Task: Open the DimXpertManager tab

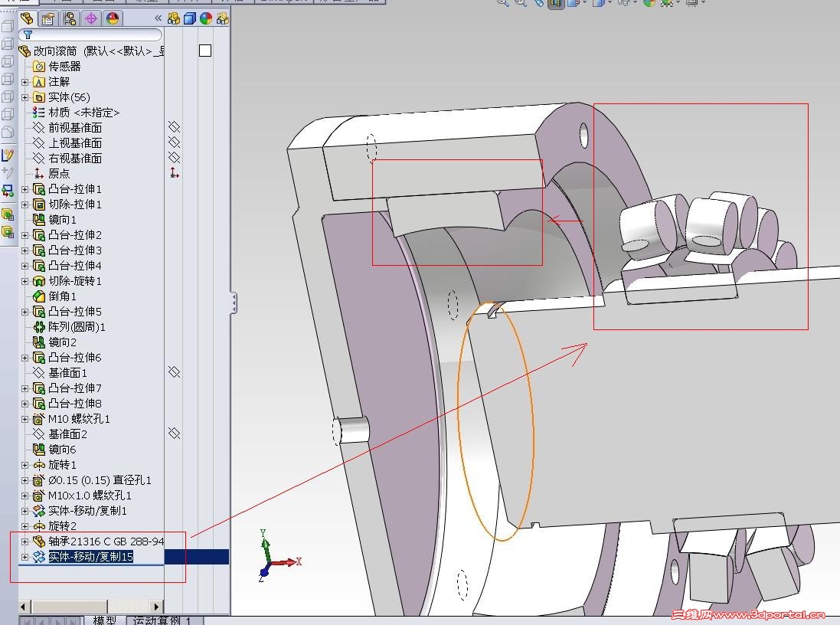Action: (x=91, y=18)
